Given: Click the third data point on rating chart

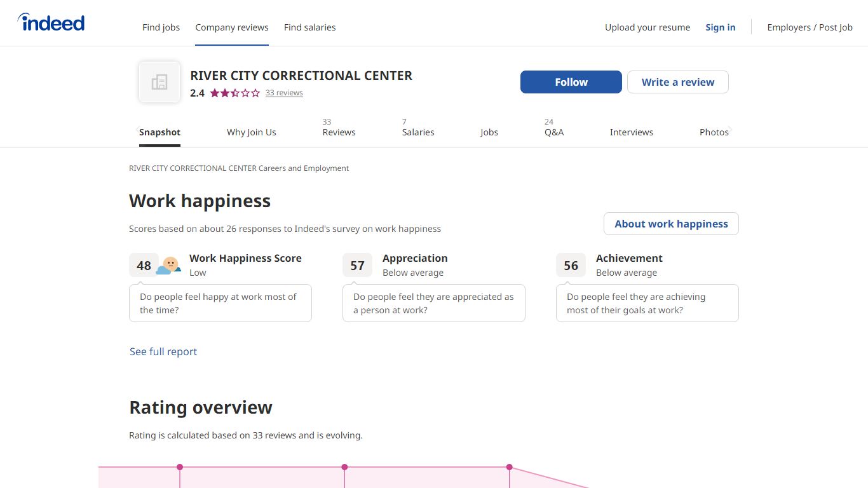Looking at the screenshot, I should coord(509,467).
